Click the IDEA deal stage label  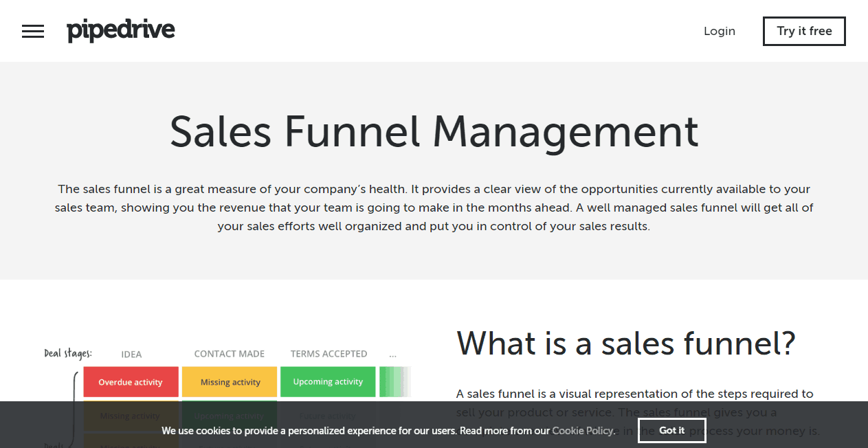131,355
